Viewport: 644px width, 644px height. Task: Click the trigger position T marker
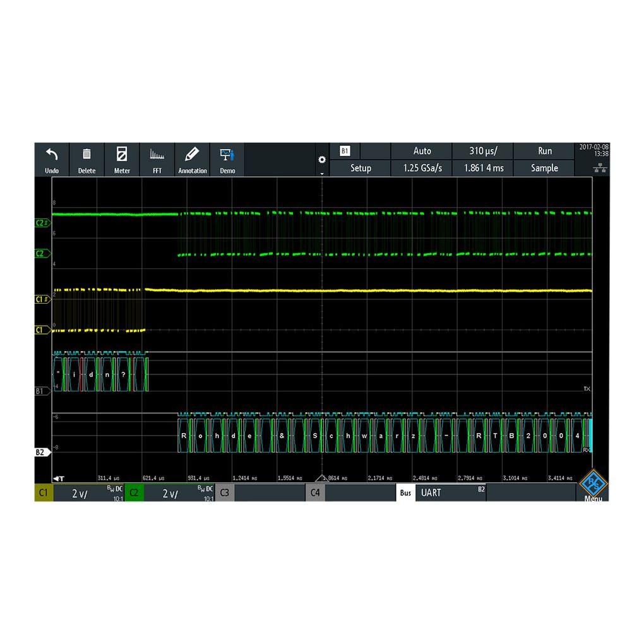tap(59, 479)
